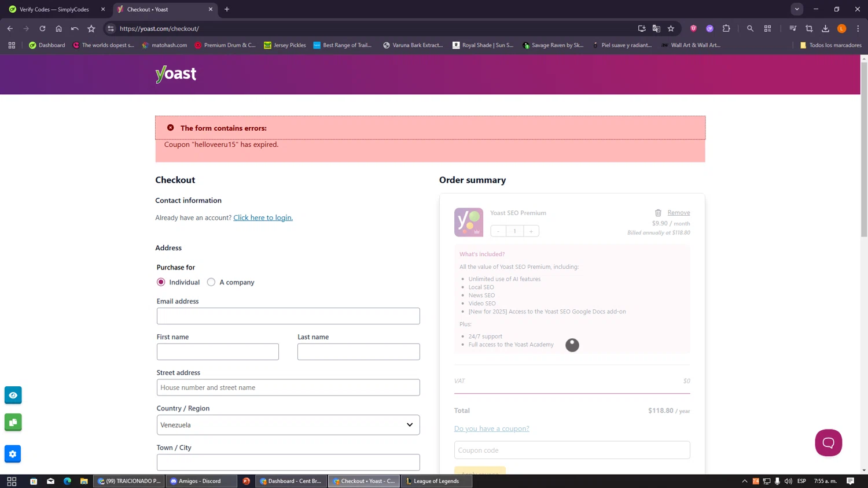
Task: Click the Email address field
Action: (288, 316)
